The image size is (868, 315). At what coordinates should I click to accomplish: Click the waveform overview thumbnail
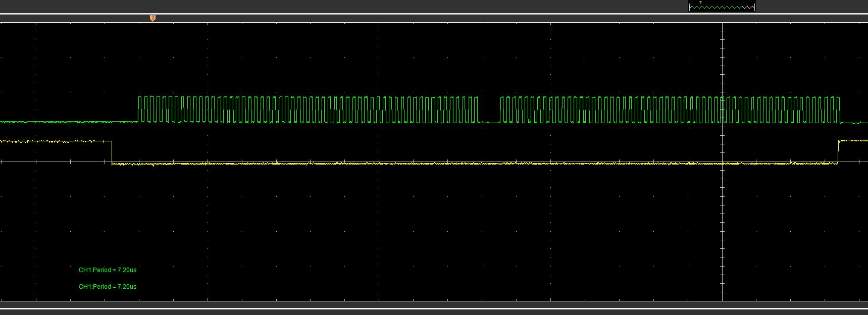click(722, 7)
